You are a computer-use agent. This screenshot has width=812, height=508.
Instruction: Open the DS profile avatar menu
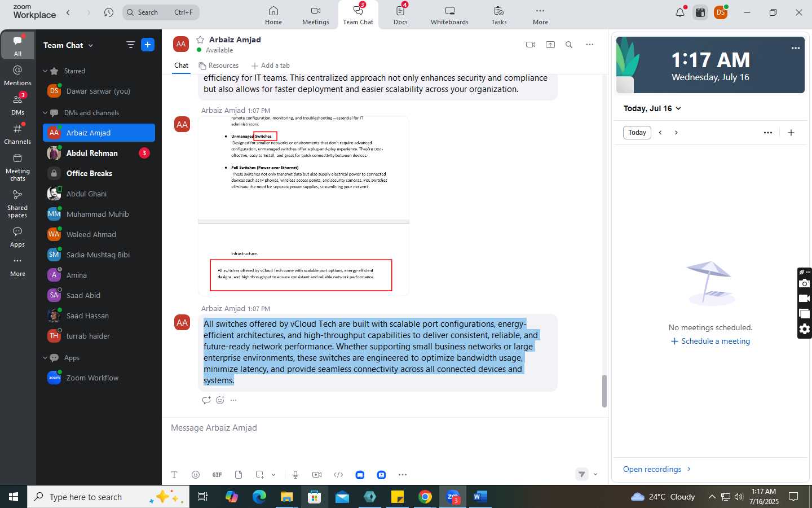pos(720,12)
